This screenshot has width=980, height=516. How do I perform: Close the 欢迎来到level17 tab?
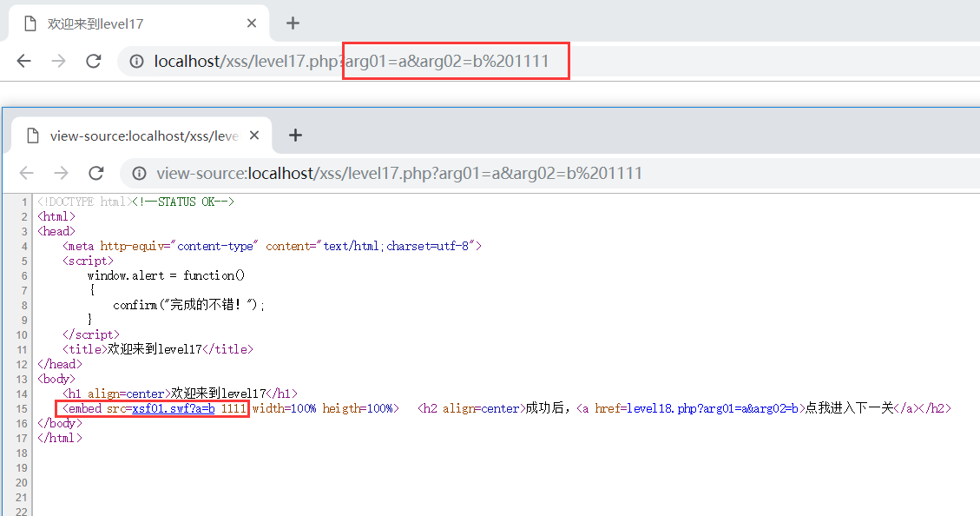[252, 23]
